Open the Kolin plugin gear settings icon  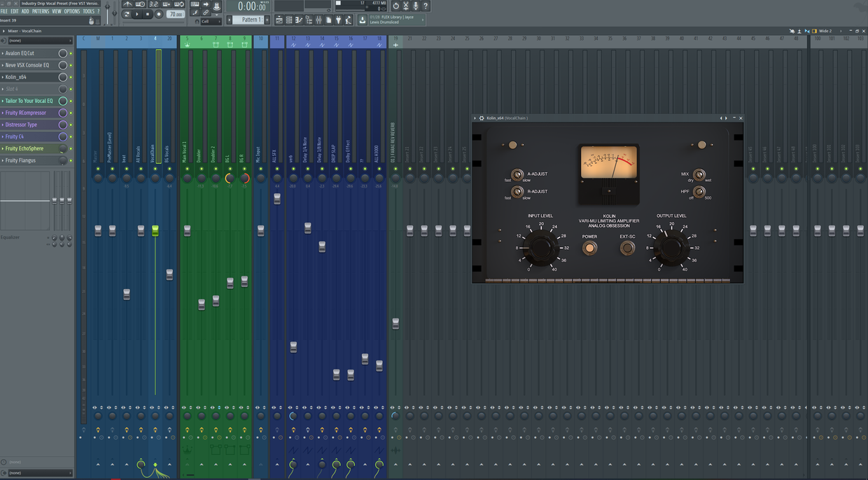click(482, 118)
